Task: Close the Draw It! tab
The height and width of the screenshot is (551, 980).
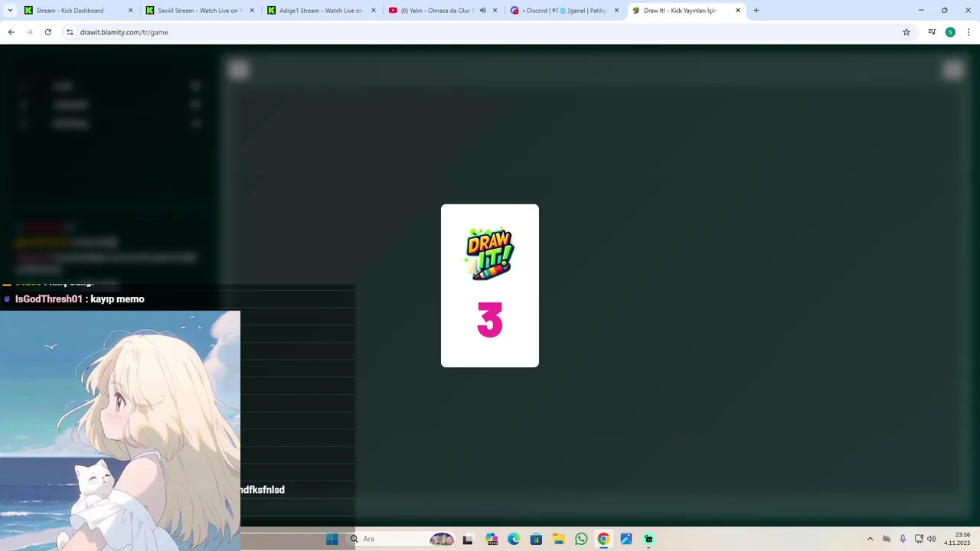Action: 738,11
